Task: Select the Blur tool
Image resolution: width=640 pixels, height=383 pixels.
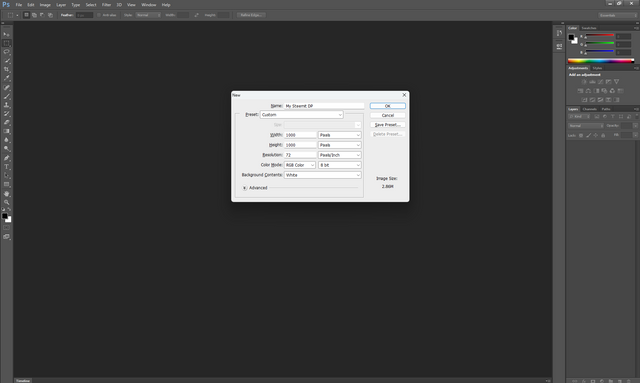Action: click(x=7, y=140)
